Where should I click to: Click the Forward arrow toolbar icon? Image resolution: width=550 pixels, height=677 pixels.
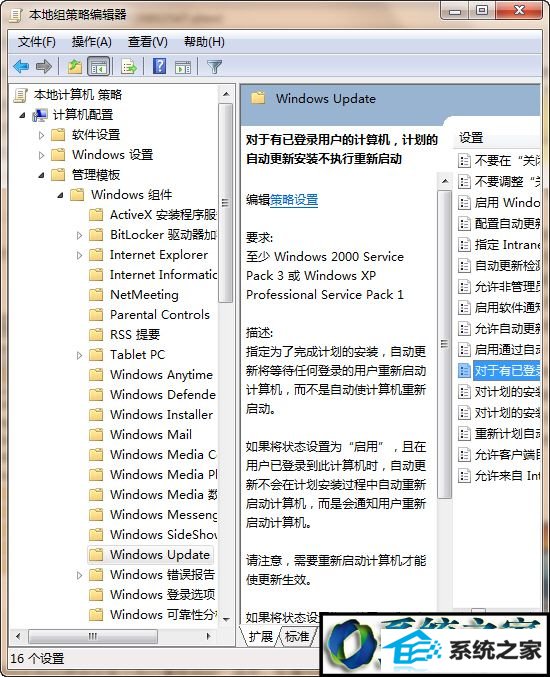[44, 66]
